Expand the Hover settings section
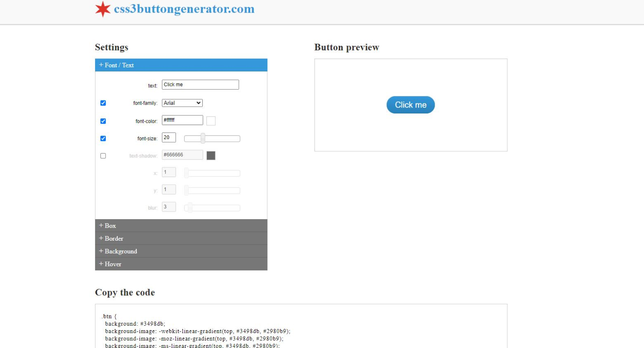Image resolution: width=644 pixels, height=348 pixels. click(181, 264)
